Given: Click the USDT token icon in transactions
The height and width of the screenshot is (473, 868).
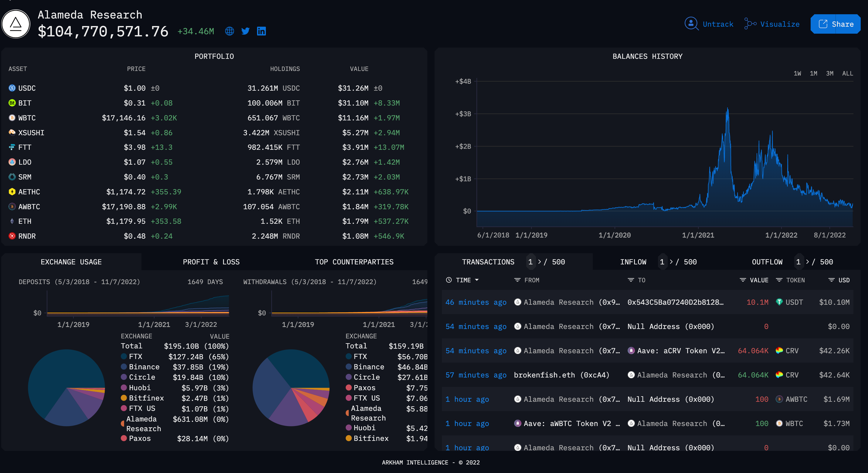Looking at the screenshot, I should 779,302.
